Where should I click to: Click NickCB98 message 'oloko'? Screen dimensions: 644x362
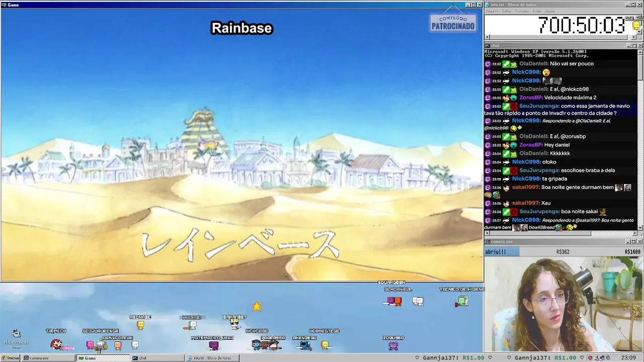pos(549,162)
